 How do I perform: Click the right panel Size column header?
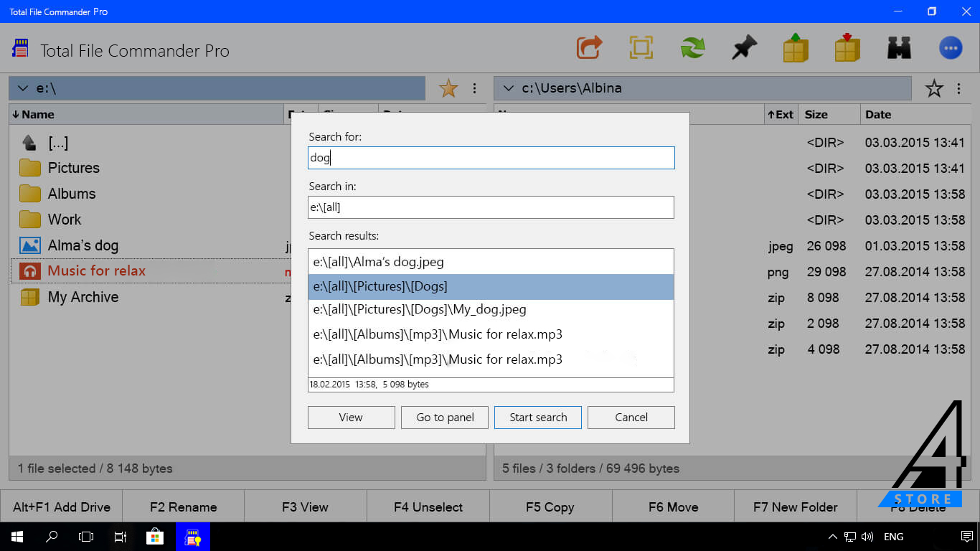[829, 114]
